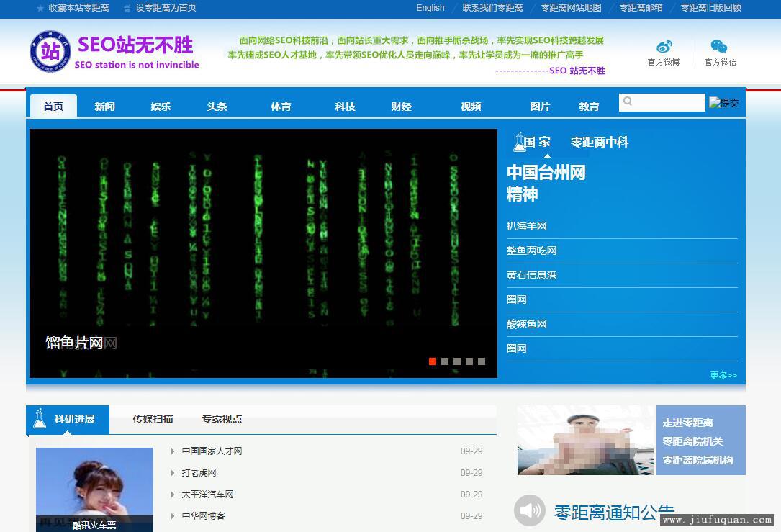Open the 科技 navigation item

pos(345,107)
